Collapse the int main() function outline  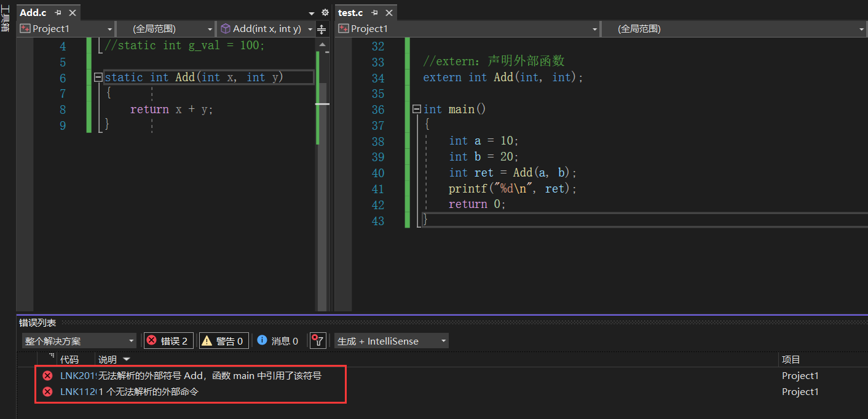tap(417, 109)
